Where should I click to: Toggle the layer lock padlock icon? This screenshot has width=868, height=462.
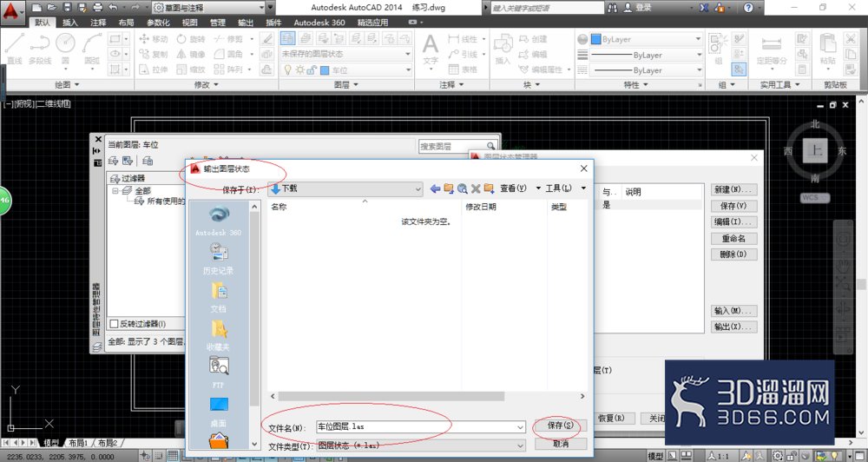312,69
